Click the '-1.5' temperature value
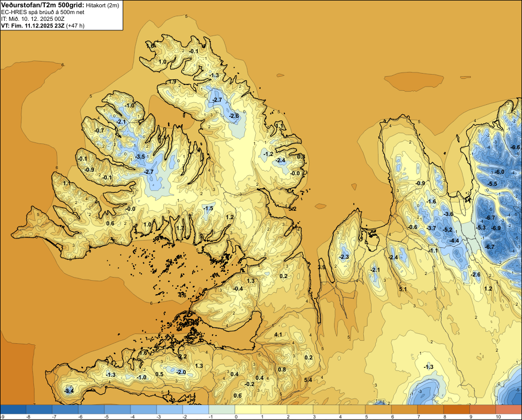Viewport: 522px width, 420px height. coord(208,208)
